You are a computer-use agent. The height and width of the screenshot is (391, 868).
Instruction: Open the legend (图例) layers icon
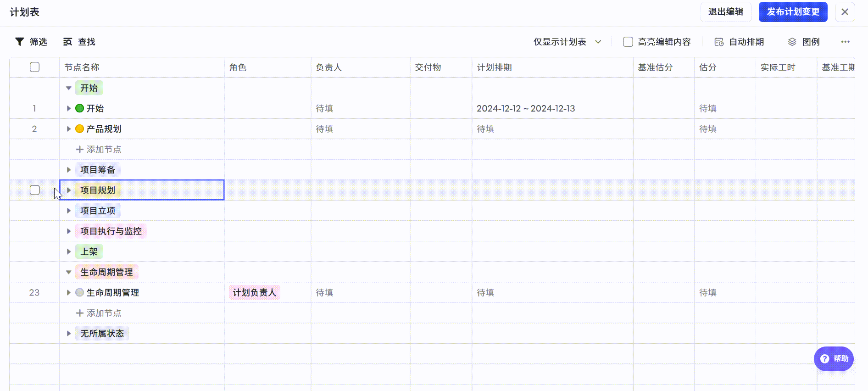tap(792, 42)
